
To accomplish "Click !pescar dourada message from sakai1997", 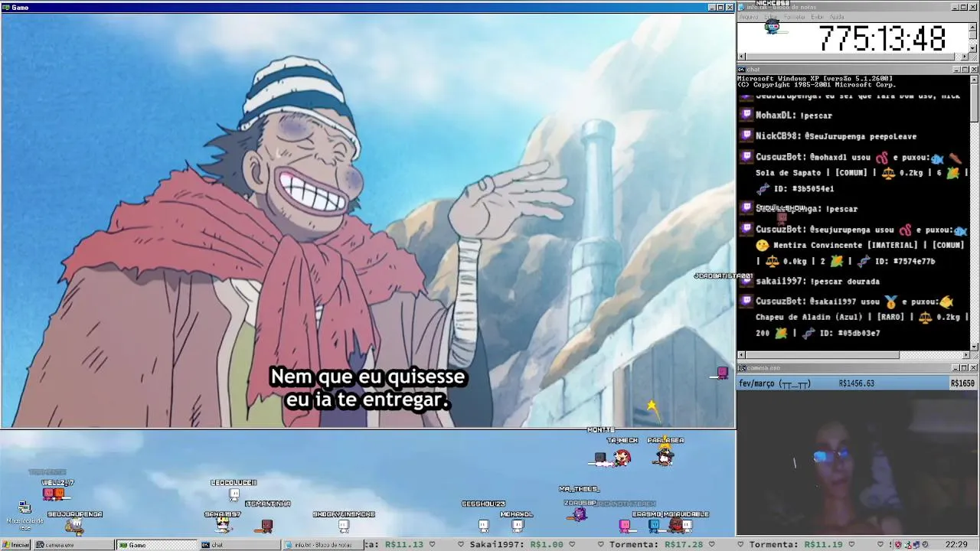I will 844,282.
